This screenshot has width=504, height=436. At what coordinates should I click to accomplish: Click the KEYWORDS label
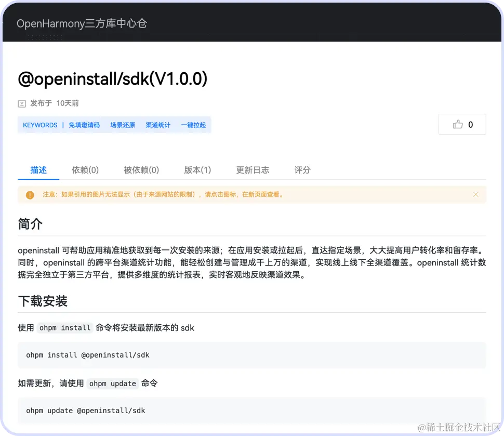40,125
